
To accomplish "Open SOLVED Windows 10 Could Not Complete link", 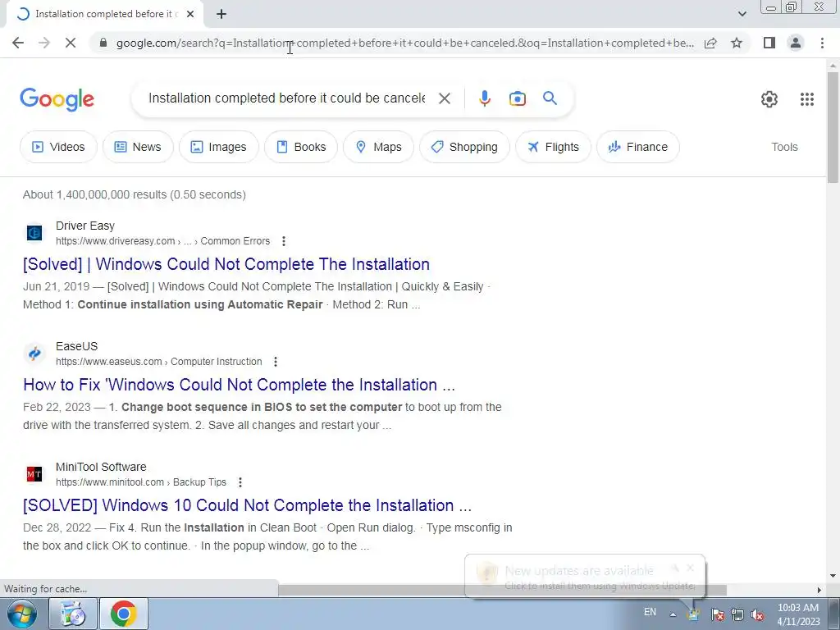I will (247, 505).
